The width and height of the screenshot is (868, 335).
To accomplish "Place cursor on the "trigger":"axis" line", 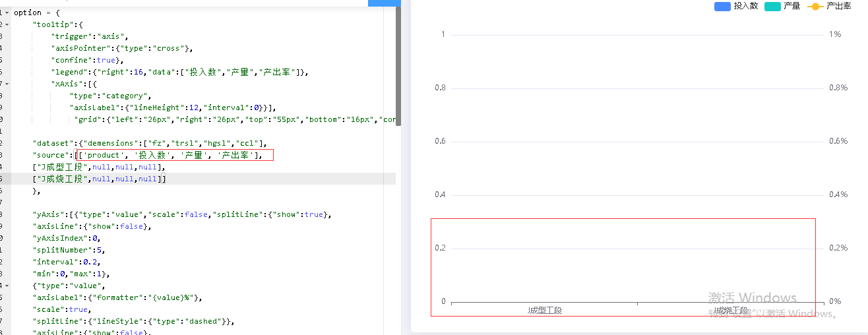I will coord(90,37).
